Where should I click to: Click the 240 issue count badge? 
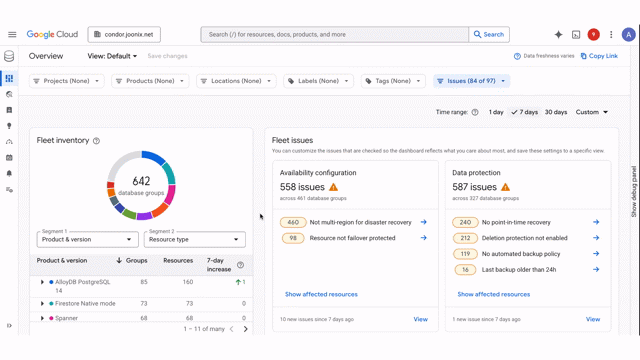pyautogui.click(x=465, y=222)
